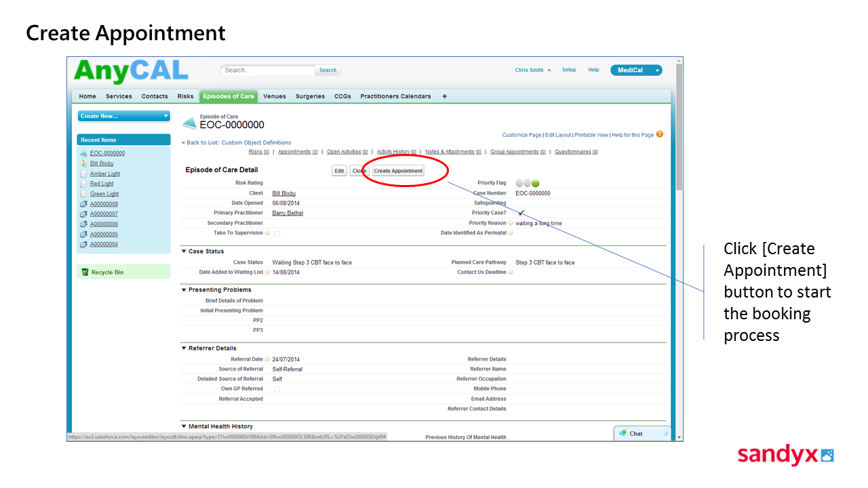Switch to the Services tab
Viewport: 868px width, 488px height.
click(119, 96)
